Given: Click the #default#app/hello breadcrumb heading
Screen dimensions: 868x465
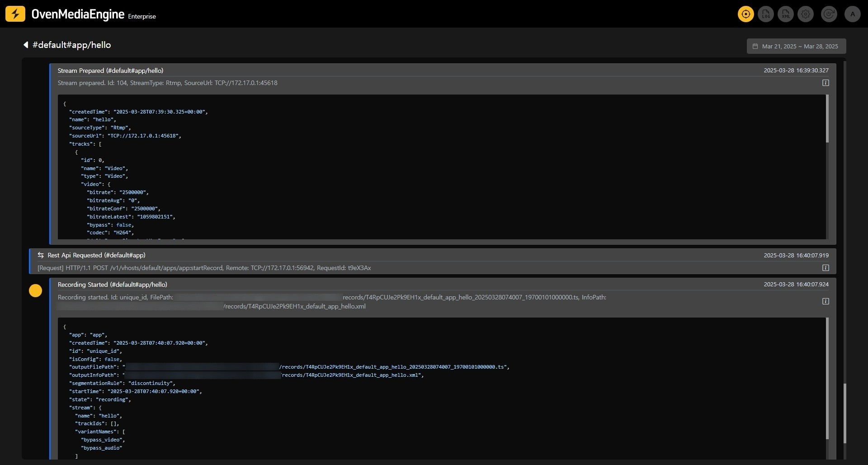Looking at the screenshot, I should click(72, 45).
